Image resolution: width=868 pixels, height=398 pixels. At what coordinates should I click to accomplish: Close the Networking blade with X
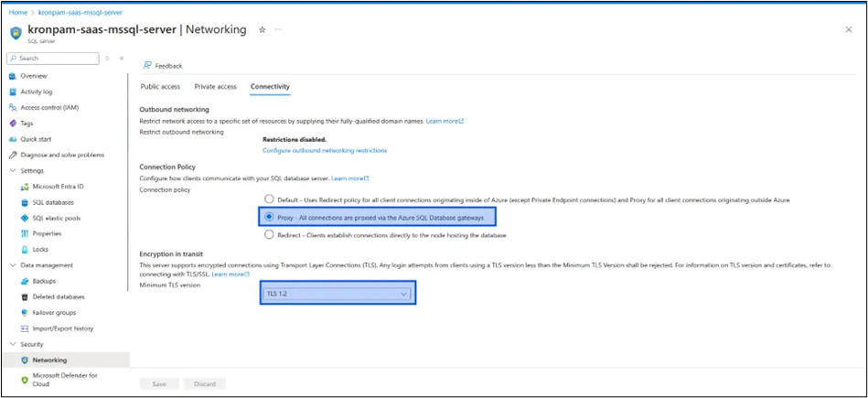tap(849, 30)
